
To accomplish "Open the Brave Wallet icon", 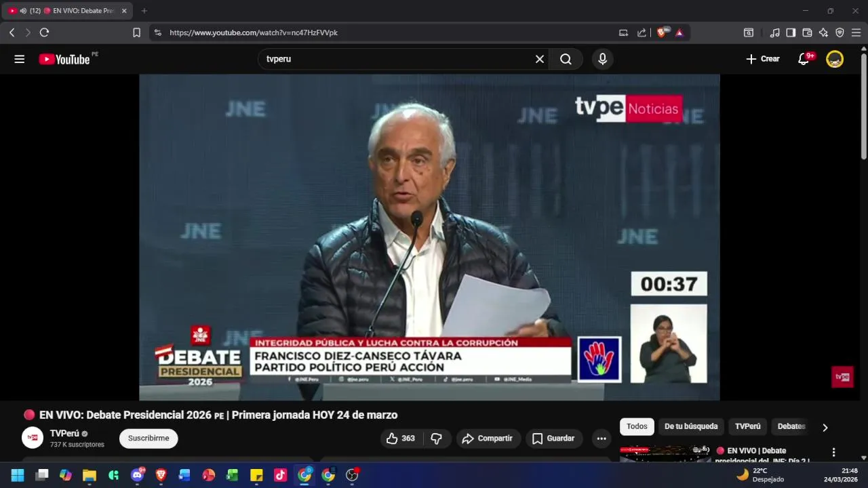I will tap(807, 33).
